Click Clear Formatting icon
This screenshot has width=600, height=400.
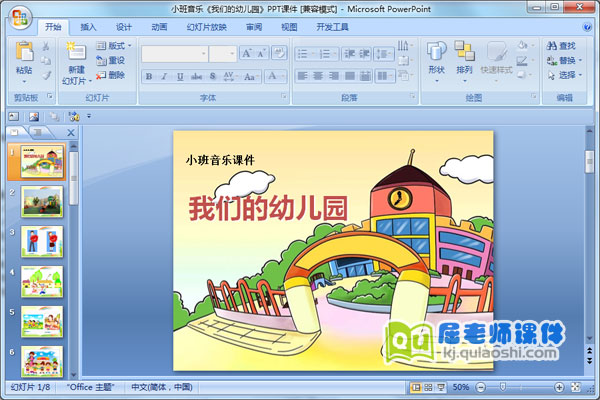point(279,53)
